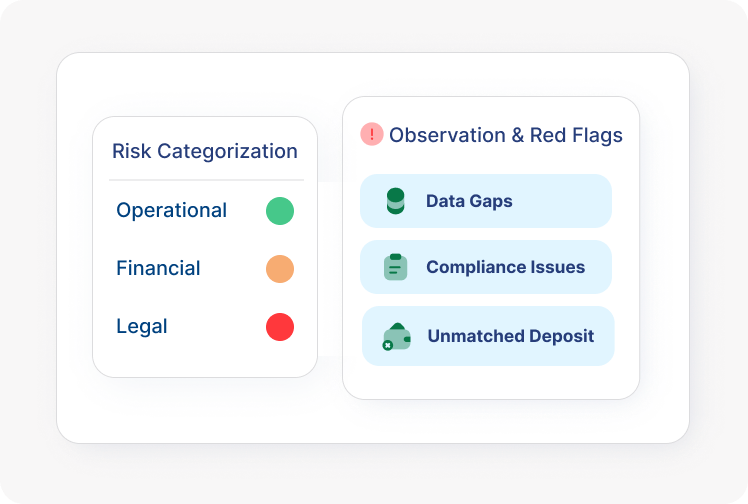Click the Observation & Red Flags heading
This screenshot has width=748, height=504.
click(x=505, y=135)
